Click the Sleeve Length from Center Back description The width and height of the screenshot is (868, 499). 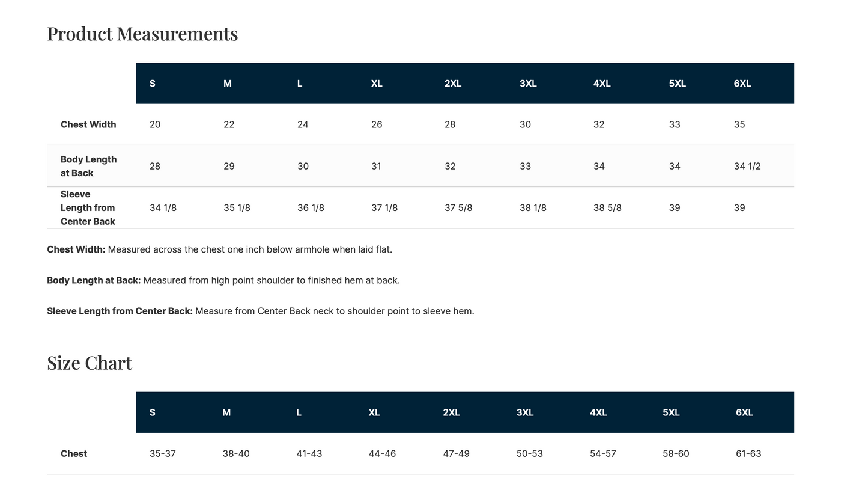(x=261, y=311)
